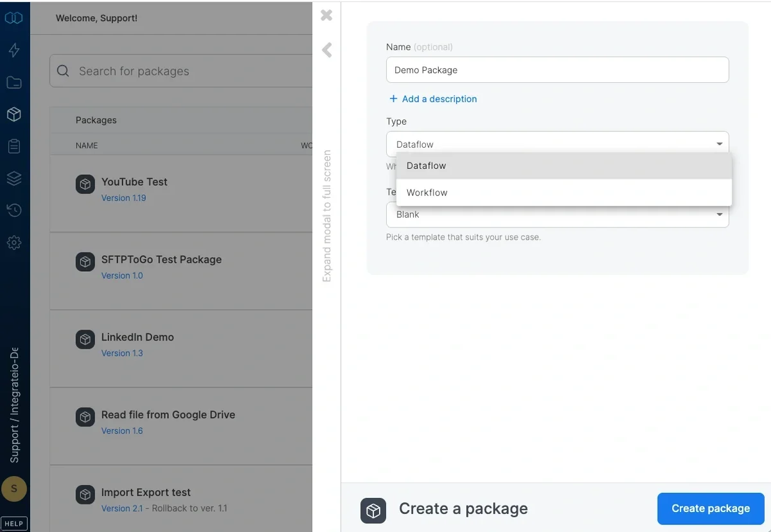Select the Dataflow option in the dropdown

(426, 166)
